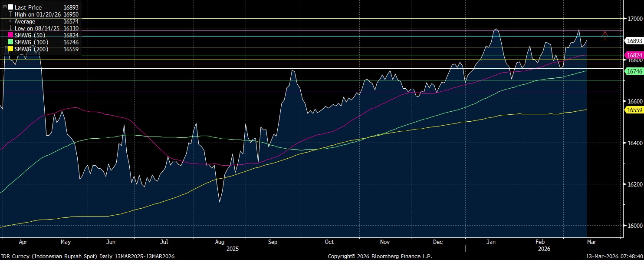
Task: Collapse the legend tree box
Action: pos(5,7)
